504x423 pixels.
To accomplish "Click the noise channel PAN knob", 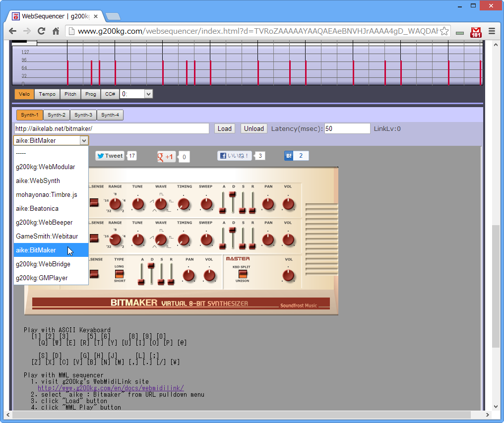I will pos(189,275).
